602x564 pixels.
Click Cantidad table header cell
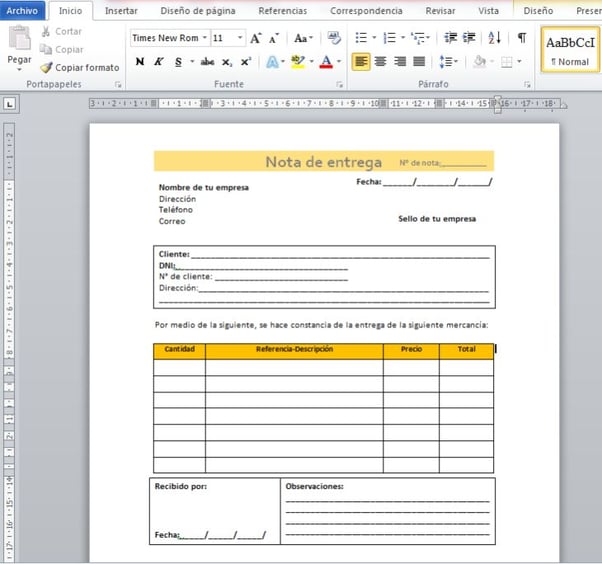tap(179, 351)
